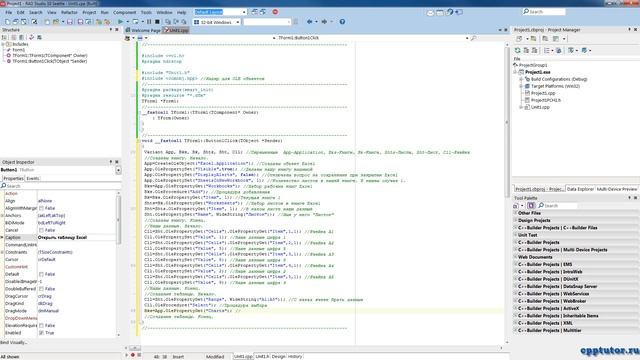The height and width of the screenshot is (360, 640).
Task: Click the Help question mark icon
Action: click(342, 22)
